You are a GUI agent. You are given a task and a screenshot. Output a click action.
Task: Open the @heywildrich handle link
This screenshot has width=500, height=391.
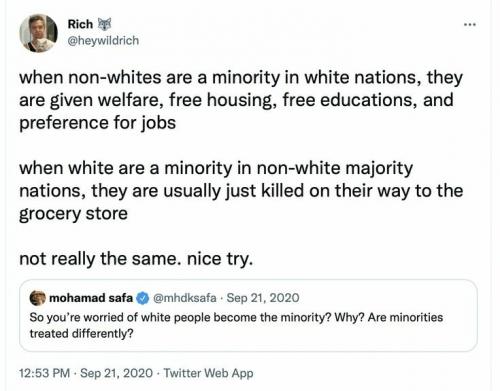pos(103,41)
